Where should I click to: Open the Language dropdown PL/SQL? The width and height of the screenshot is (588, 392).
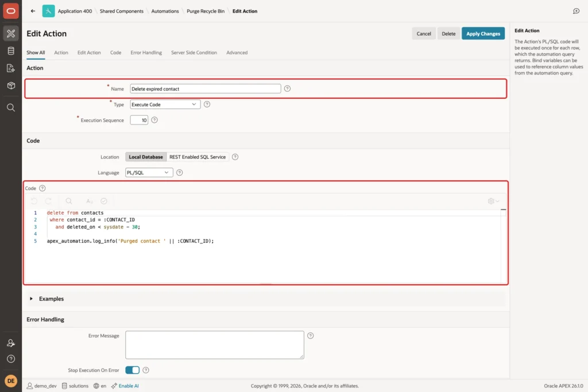pos(149,172)
